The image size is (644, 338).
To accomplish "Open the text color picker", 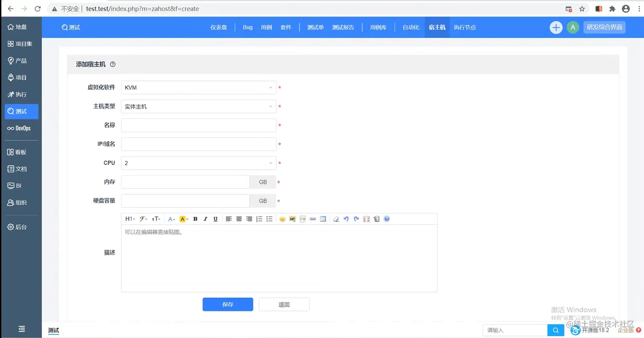I will click(172, 219).
